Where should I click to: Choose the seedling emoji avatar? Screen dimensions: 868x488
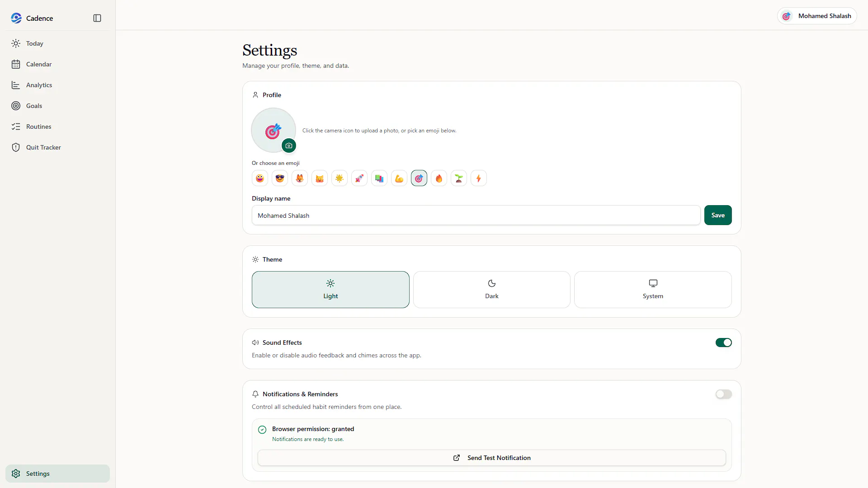pyautogui.click(x=459, y=178)
